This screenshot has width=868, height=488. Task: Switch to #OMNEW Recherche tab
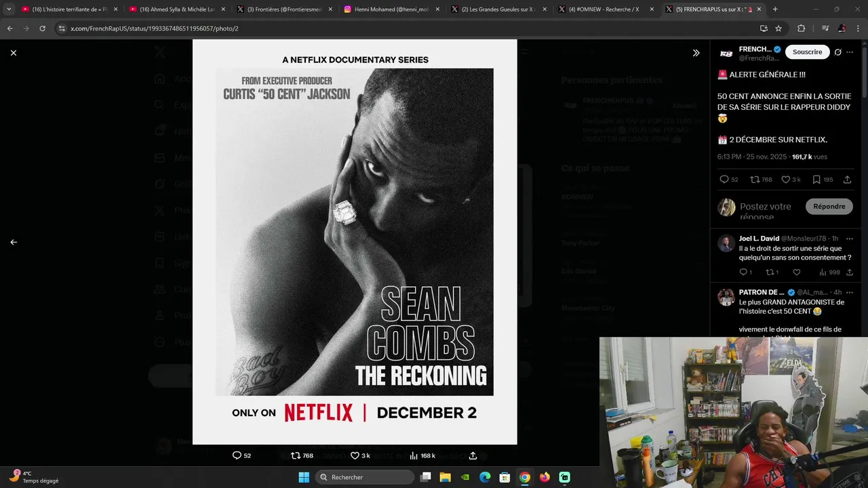pos(606,9)
